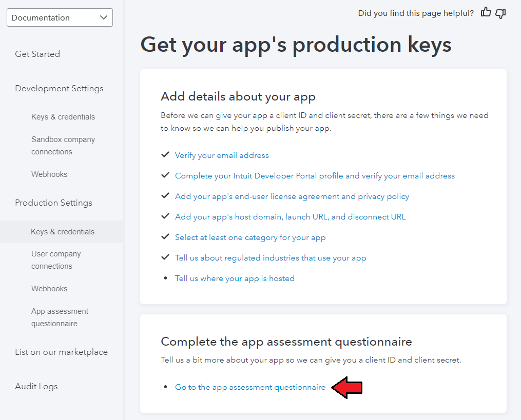Open App assessment questionnaire sidebar item
The image size is (521, 420).
point(60,317)
